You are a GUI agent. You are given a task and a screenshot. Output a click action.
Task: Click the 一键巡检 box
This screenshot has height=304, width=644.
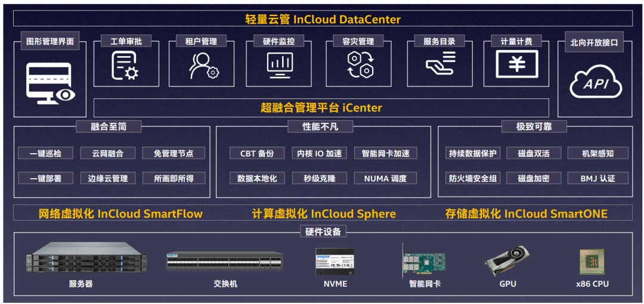click(x=45, y=153)
